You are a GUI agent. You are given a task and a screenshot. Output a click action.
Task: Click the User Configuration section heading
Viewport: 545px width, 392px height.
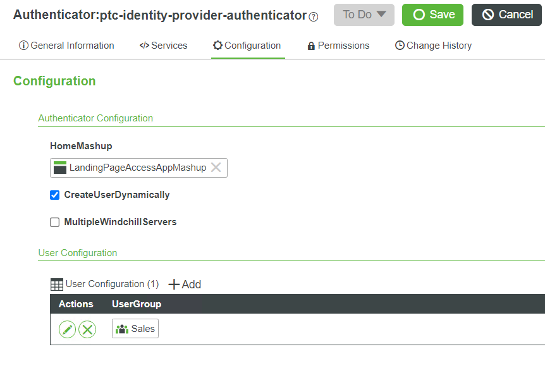(78, 253)
